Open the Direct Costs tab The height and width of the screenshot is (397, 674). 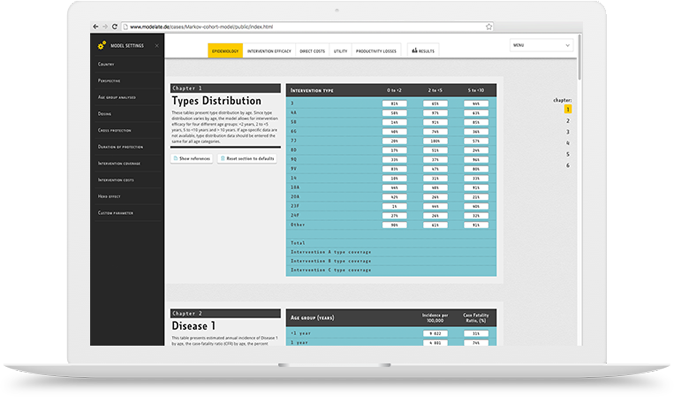(x=312, y=51)
